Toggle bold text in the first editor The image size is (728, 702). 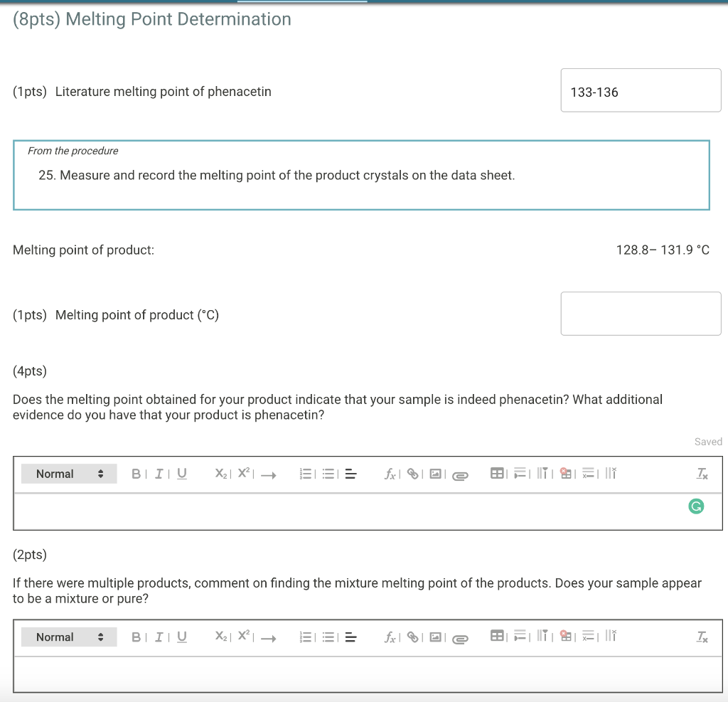(136, 473)
